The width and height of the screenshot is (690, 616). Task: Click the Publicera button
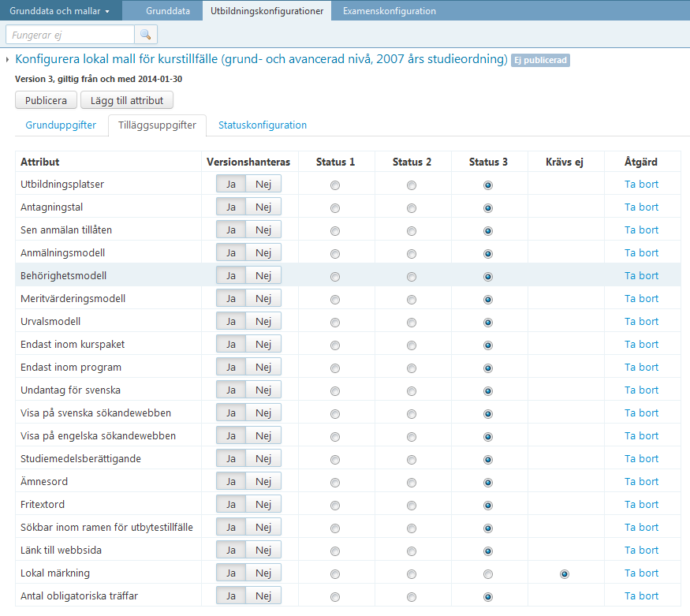point(47,100)
